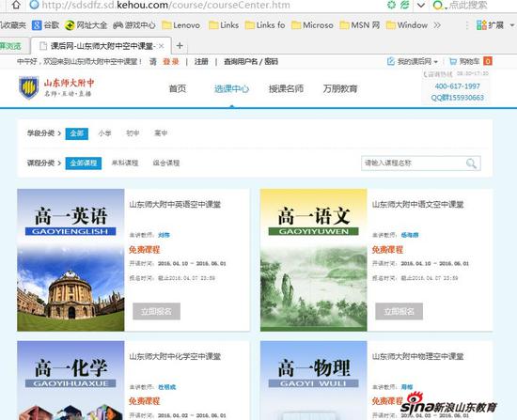Open the Lenovo bookmarks folder
Image resolution: width=517 pixels, height=420 pixels.
coord(181,25)
